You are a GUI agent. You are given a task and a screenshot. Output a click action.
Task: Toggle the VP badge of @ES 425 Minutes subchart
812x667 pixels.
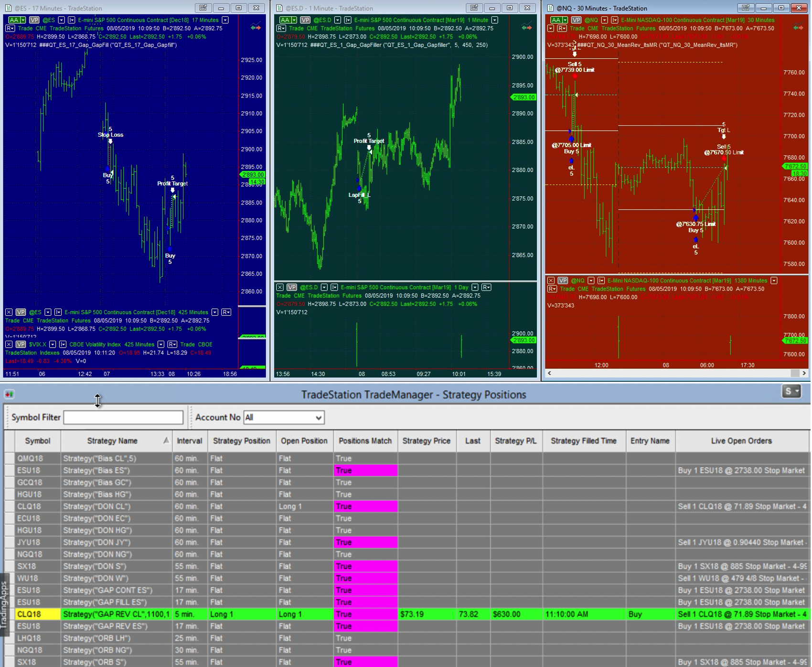[x=21, y=312]
